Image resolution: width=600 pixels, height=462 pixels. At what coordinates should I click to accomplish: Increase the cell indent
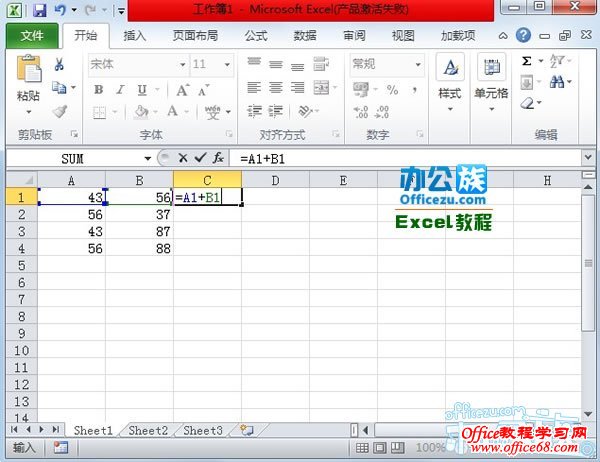point(276,111)
